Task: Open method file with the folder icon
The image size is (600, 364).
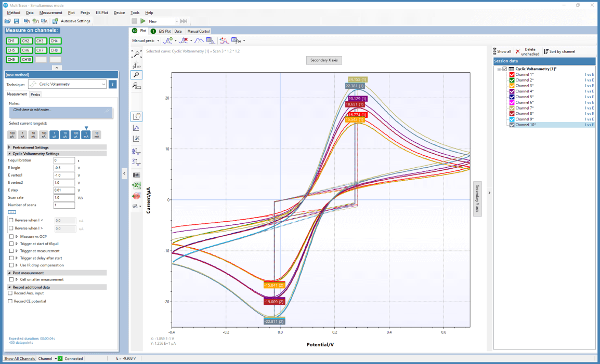Action: click(7, 21)
